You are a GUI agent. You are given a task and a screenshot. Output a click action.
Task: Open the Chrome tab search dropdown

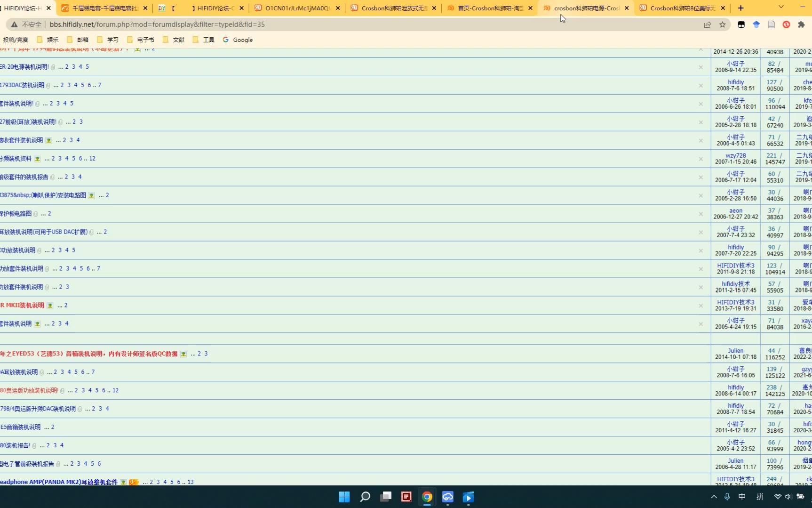[x=781, y=7]
